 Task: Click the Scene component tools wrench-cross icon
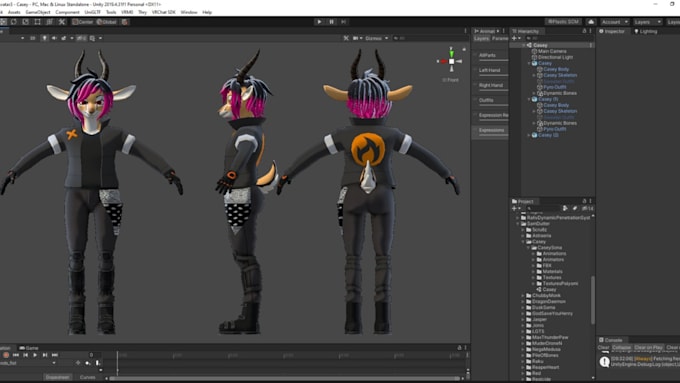coord(346,38)
